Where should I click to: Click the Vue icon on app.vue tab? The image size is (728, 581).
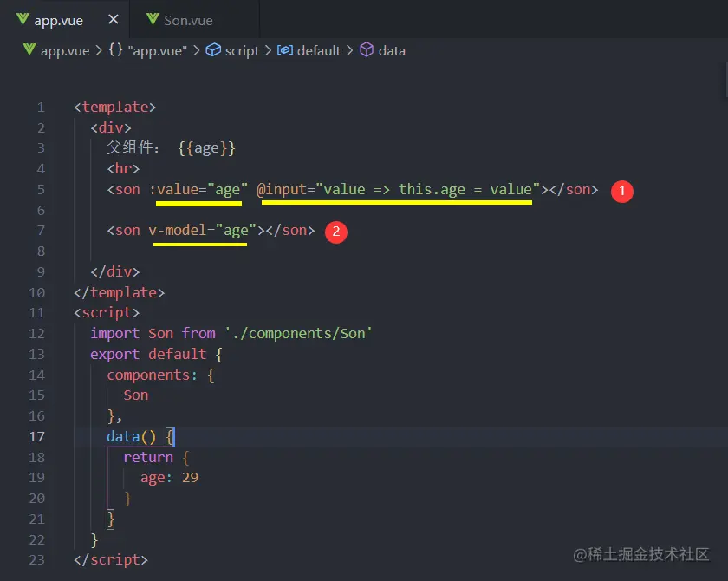(x=23, y=19)
